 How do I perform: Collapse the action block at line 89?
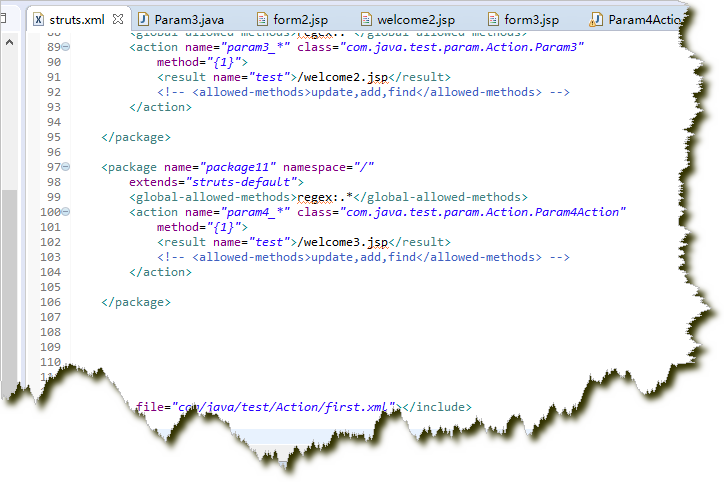pyautogui.click(x=66, y=47)
